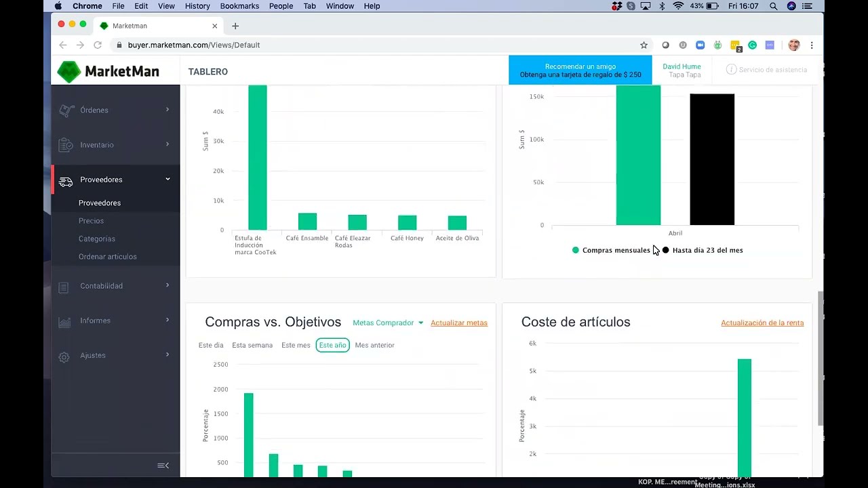
Task: Expand the Inventario menu chevron
Action: coord(167,144)
